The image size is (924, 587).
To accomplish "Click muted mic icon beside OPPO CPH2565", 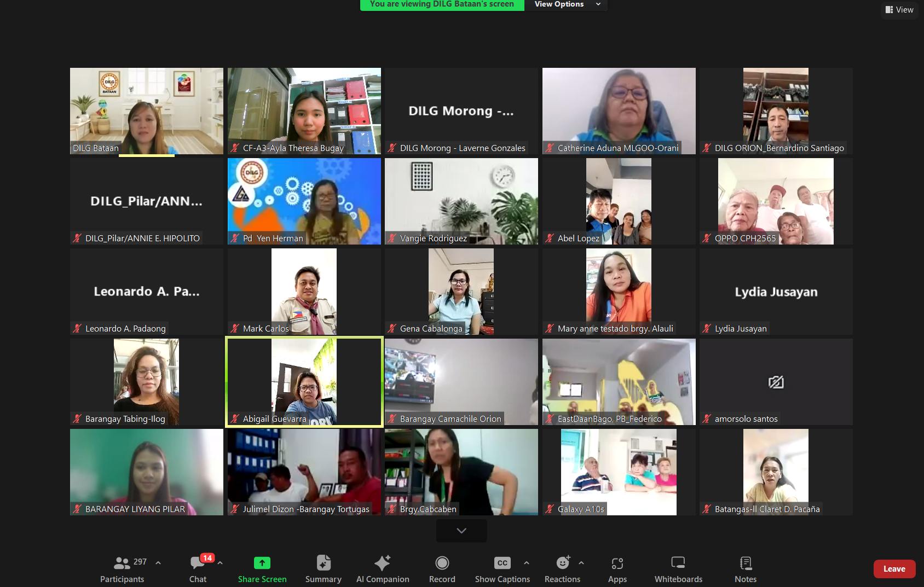I will point(707,238).
